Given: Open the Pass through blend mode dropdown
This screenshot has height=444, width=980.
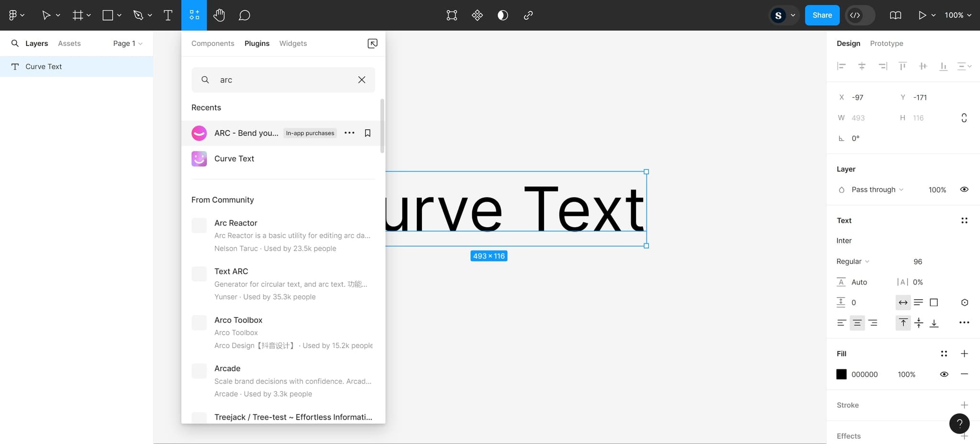Looking at the screenshot, I should click(873, 189).
